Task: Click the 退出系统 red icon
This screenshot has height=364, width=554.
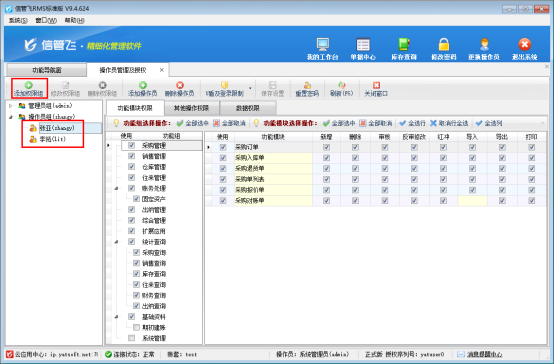Action: coord(525,49)
